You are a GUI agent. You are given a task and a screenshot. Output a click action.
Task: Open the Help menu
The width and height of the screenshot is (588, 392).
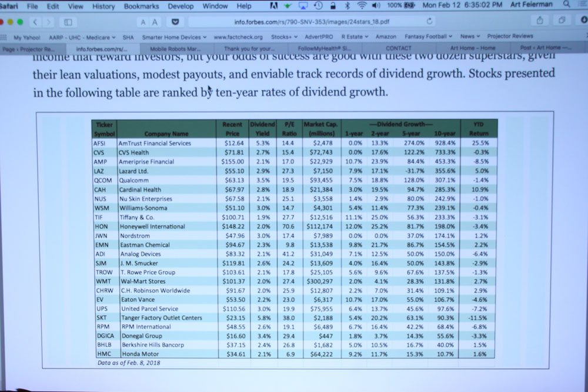pyautogui.click(x=244, y=6)
